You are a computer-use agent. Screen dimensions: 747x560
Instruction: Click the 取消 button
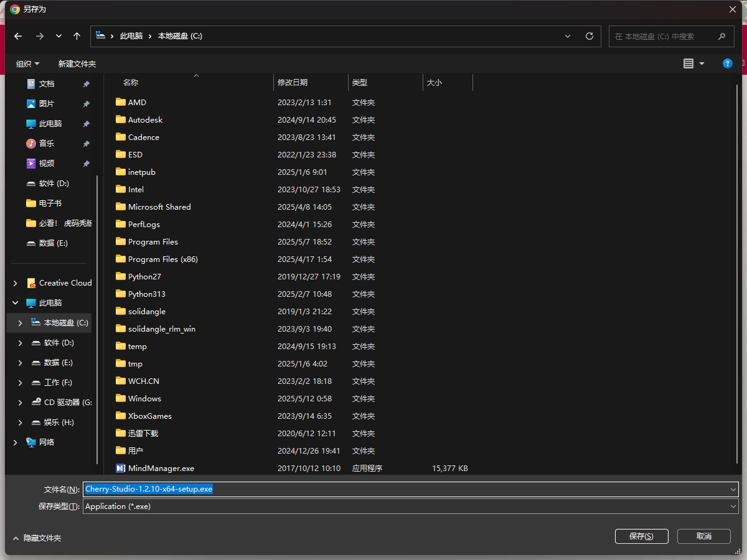coord(704,536)
